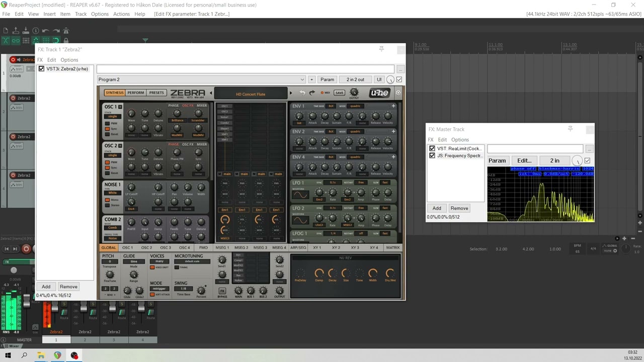Go to previous Zebra preset arrow

[x=211, y=93]
